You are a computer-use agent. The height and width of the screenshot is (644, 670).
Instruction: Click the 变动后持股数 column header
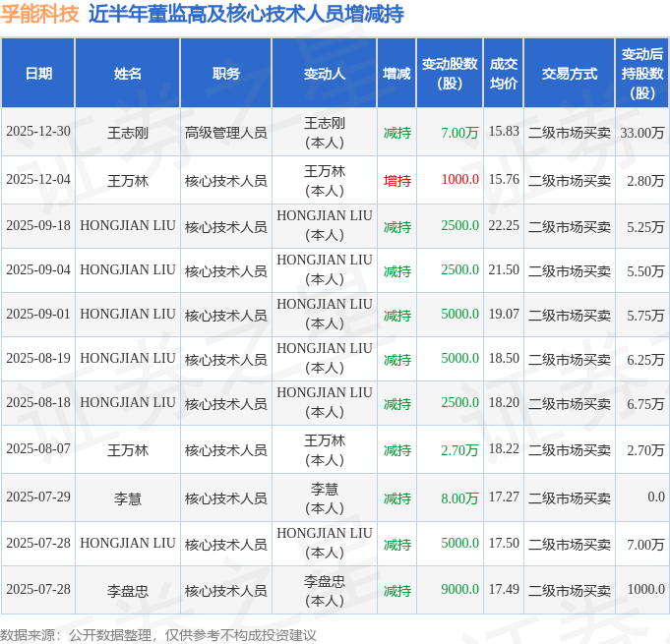click(x=642, y=74)
